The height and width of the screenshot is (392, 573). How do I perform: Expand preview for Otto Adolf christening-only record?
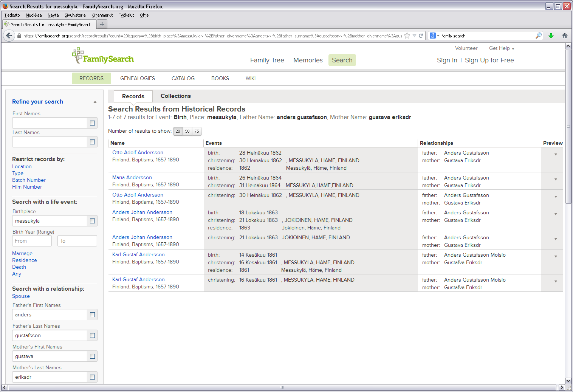click(x=556, y=197)
